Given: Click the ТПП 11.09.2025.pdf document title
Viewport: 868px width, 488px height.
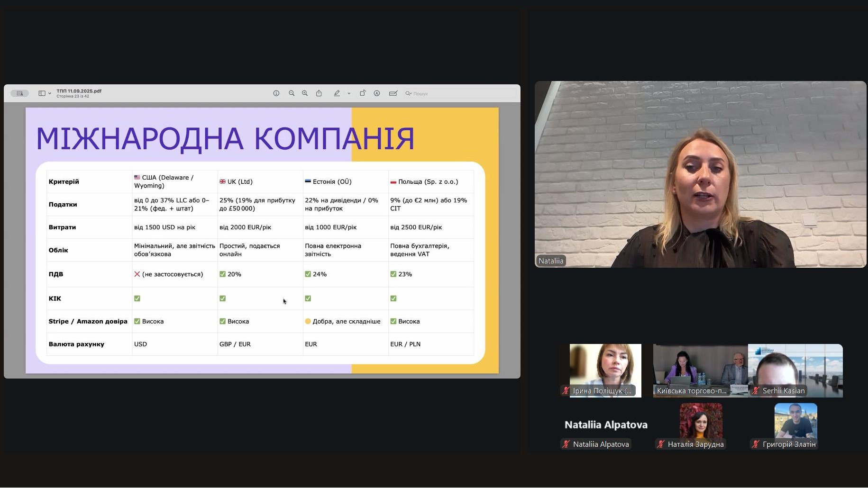Looking at the screenshot, I should click(79, 91).
